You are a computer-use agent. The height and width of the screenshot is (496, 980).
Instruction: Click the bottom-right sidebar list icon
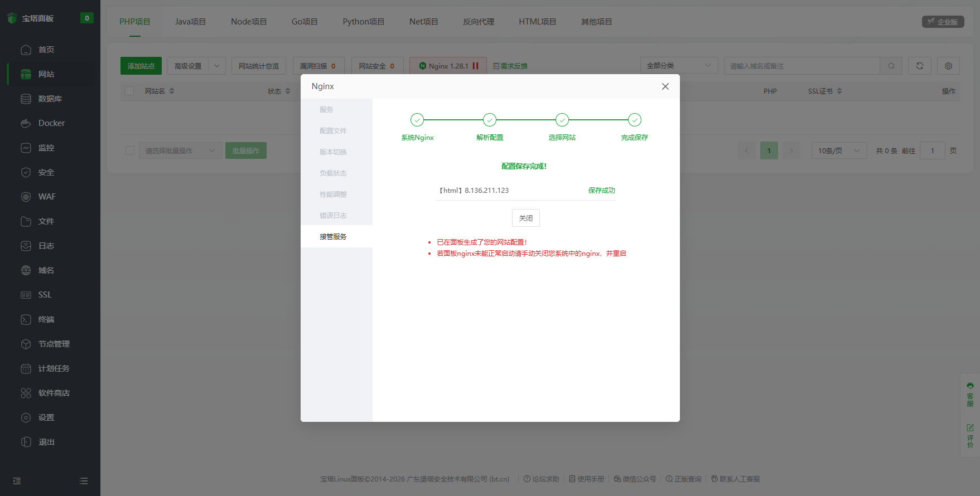84,481
